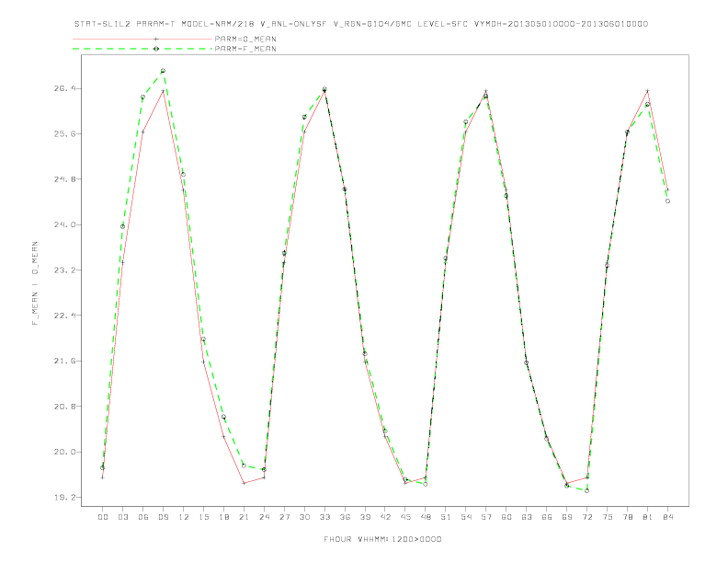The height and width of the screenshot is (563, 728).
Task: Click the y-axis value 21.6
Action: point(64,361)
